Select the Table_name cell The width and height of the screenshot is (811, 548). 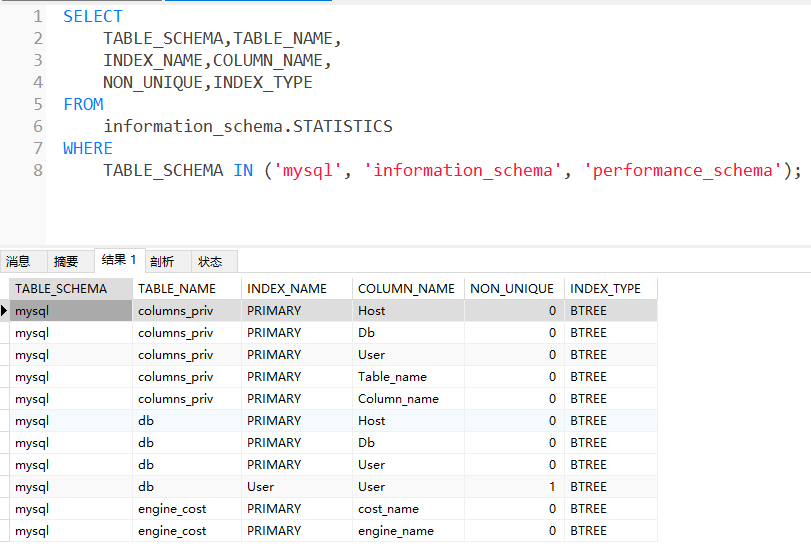409,377
